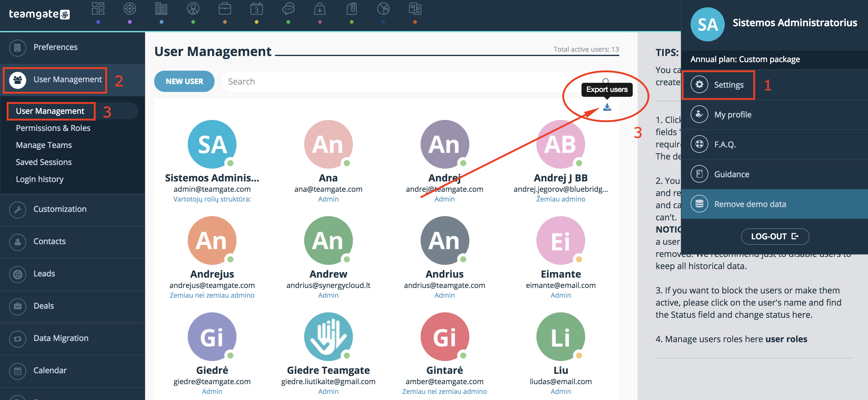The height and width of the screenshot is (400, 868).
Task: Click the Calendar icon in sidebar
Action: pyautogui.click(x=17, y=371)
